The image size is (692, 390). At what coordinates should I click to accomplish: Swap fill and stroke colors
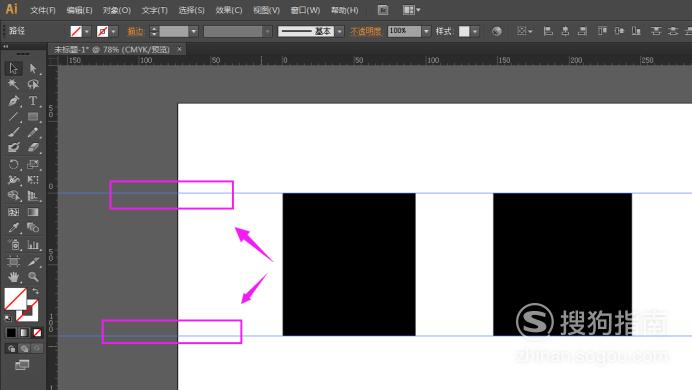point(35,292)
